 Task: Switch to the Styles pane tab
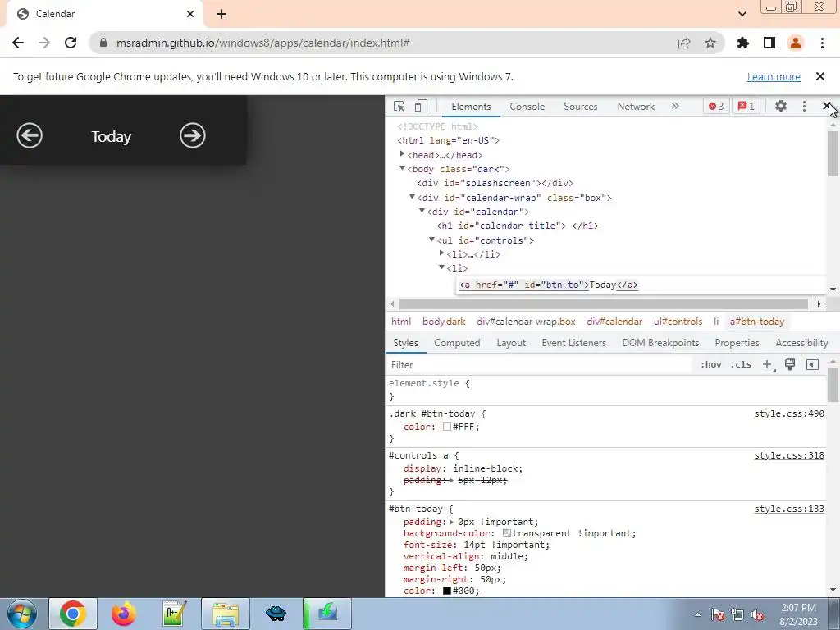pos(405,343)
